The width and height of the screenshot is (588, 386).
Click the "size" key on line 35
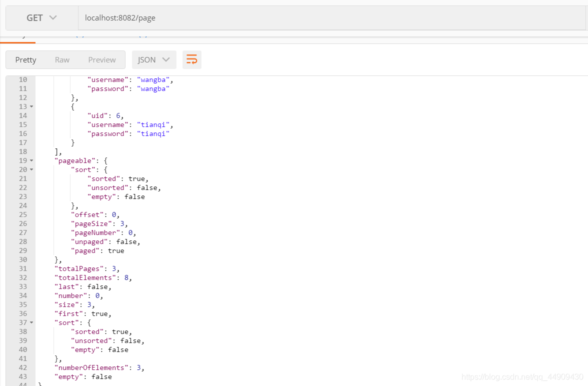coord(66,304)
